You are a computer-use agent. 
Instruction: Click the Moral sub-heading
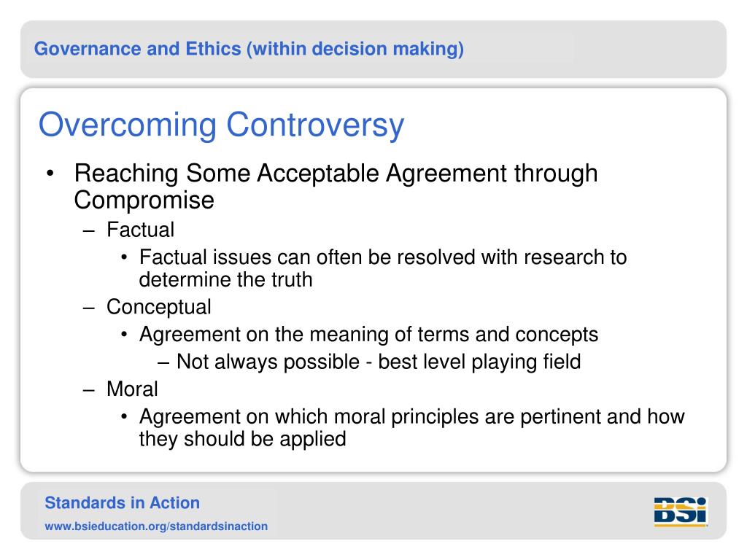[x=132, y=389]
